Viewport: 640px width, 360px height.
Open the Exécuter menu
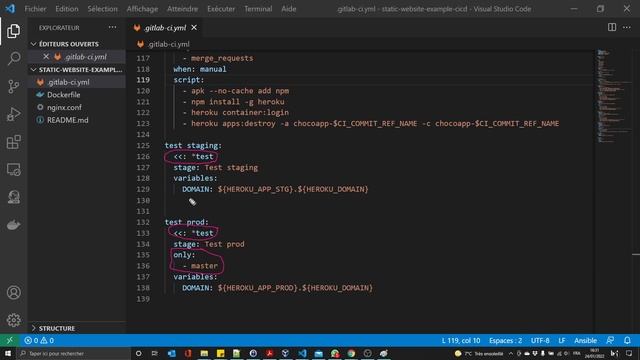[x=221, y=9]
